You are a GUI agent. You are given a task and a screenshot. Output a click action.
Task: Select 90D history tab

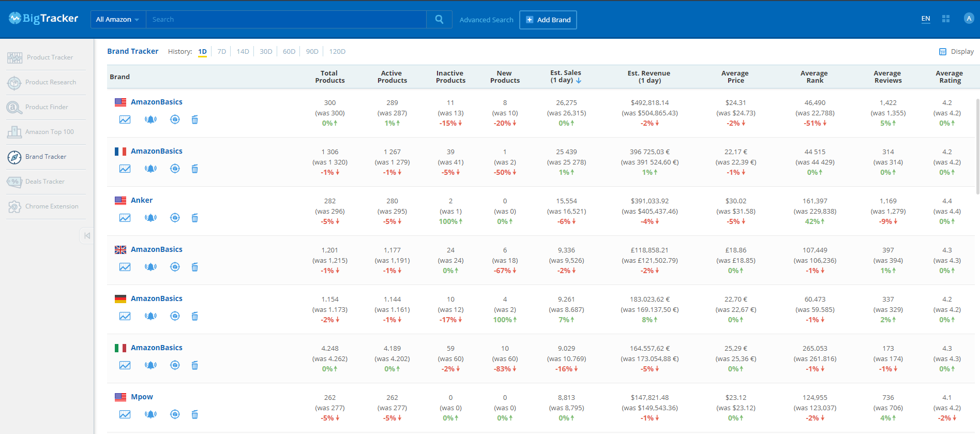tap(312, 52)
